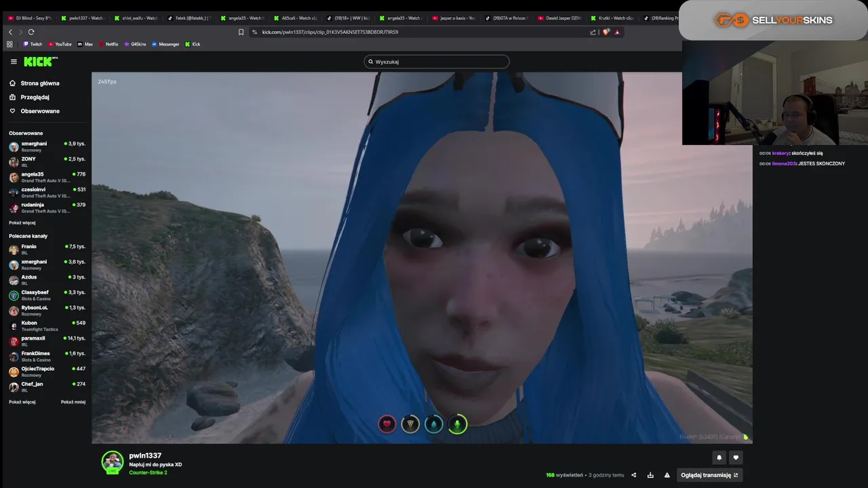
Task: Open the browser apps grid icon
Action: tap(9, 44)
